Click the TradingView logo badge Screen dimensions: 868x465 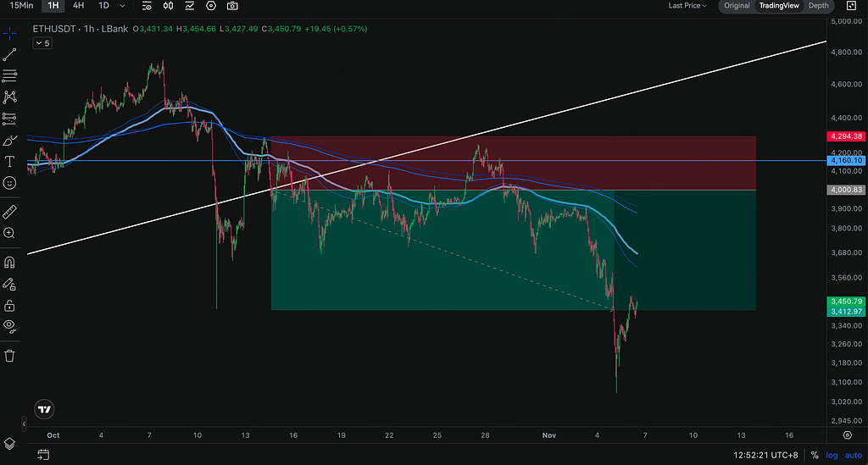click(44, 409)
